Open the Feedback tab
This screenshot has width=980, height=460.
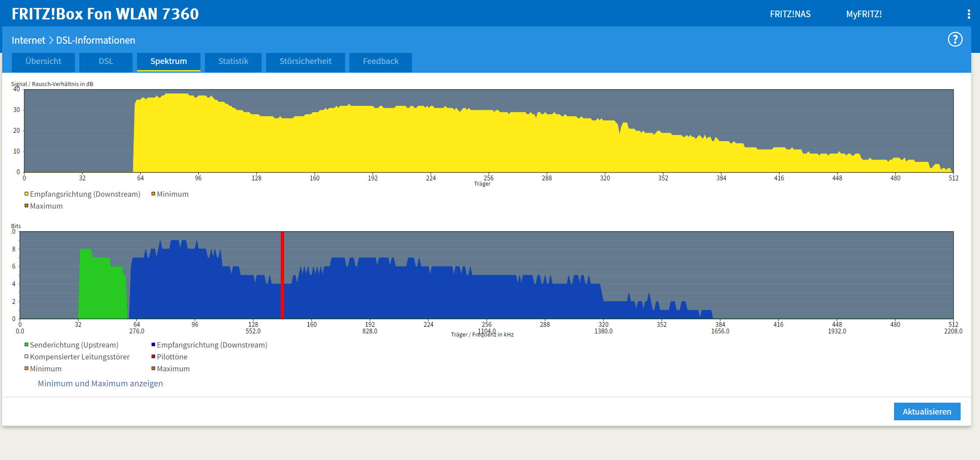381,62
